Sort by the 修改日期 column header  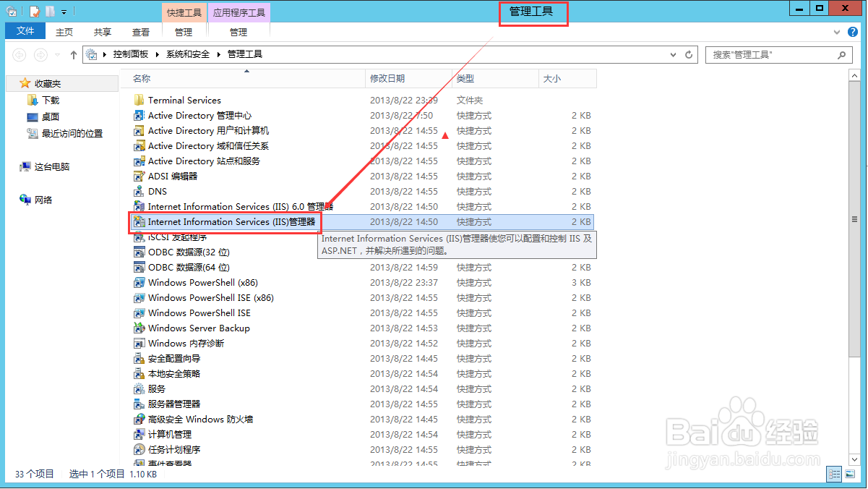click(x=409, y=78)
